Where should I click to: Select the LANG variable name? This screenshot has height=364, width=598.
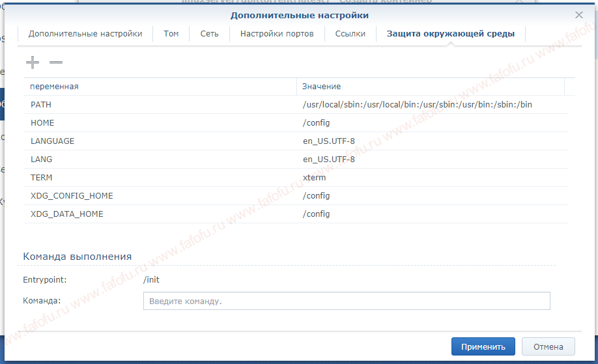tap(41, 160)
